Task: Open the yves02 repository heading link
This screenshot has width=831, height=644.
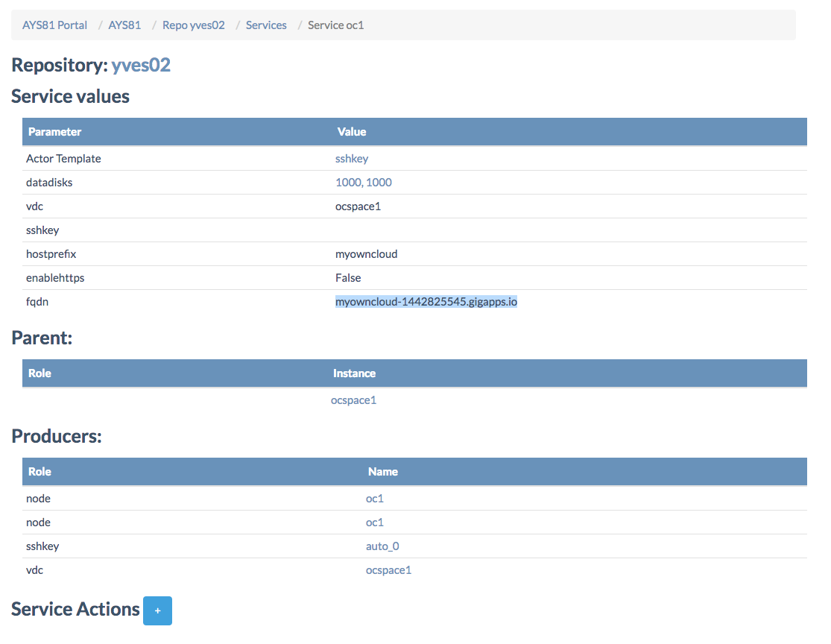Action: [x=141, y=65]
